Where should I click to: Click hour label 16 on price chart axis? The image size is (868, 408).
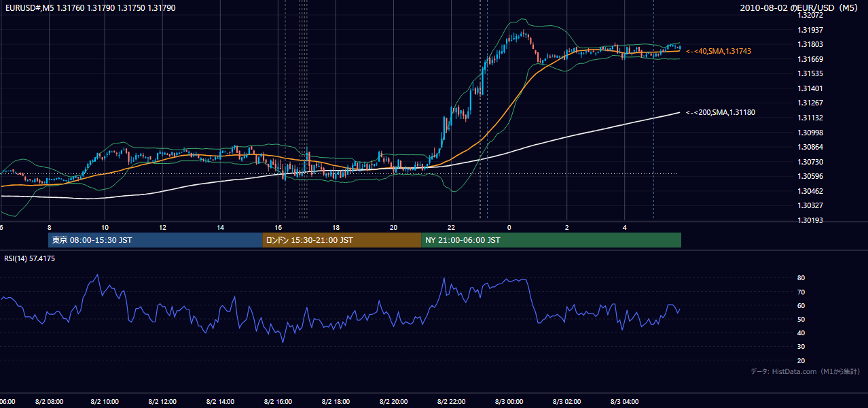click(278, 227)
